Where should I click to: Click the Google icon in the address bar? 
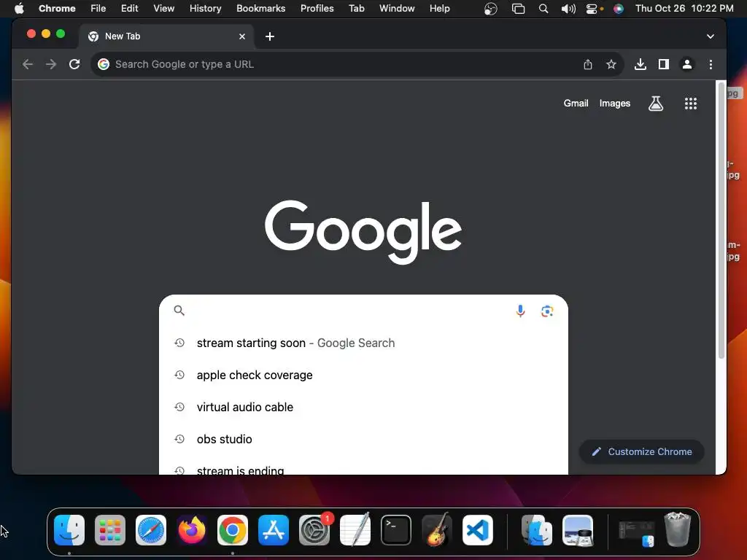pos(104,64)
